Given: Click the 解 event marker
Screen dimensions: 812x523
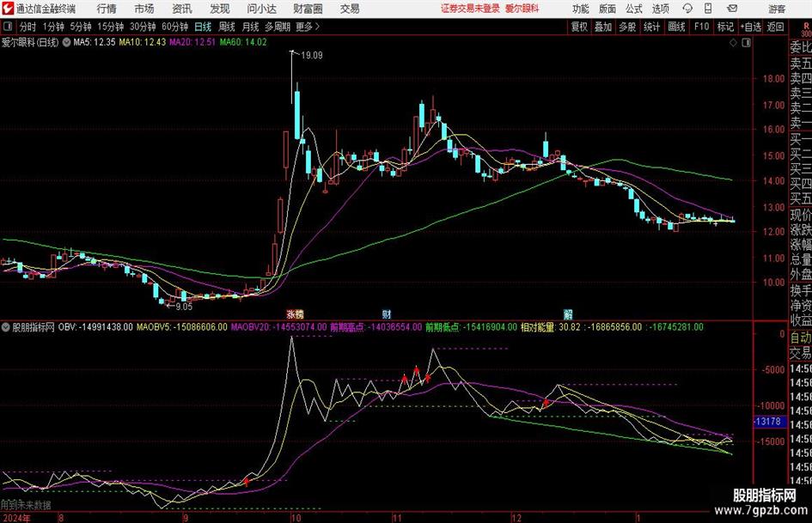Looking at the screenshot, I should click(x=568, y=314).
